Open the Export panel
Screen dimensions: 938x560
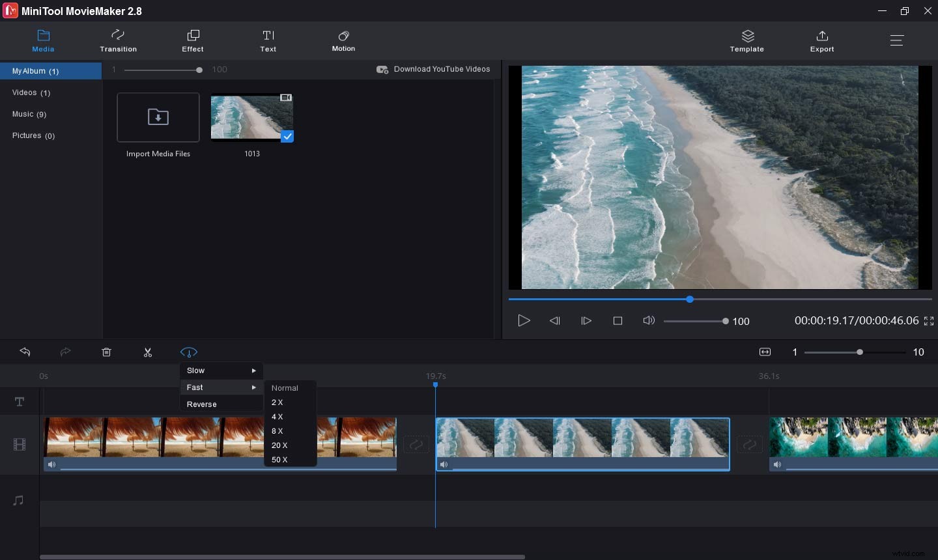(822, 40)
